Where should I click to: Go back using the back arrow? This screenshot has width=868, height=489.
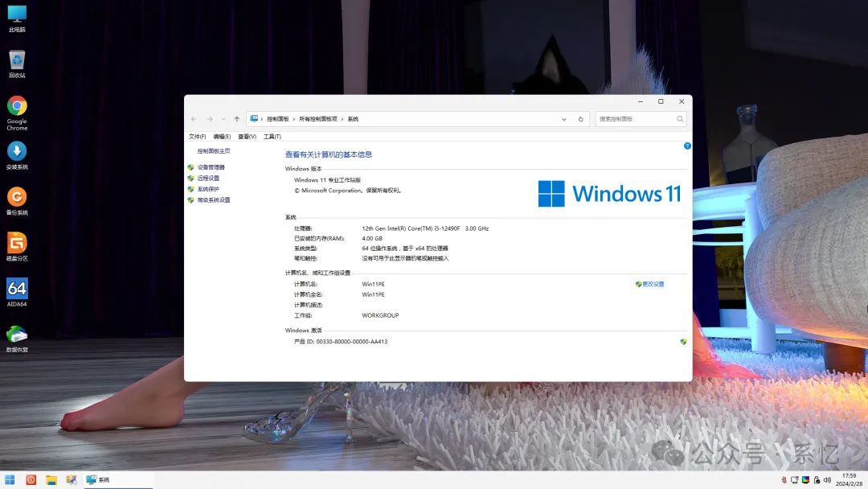(x=194, y=119)
